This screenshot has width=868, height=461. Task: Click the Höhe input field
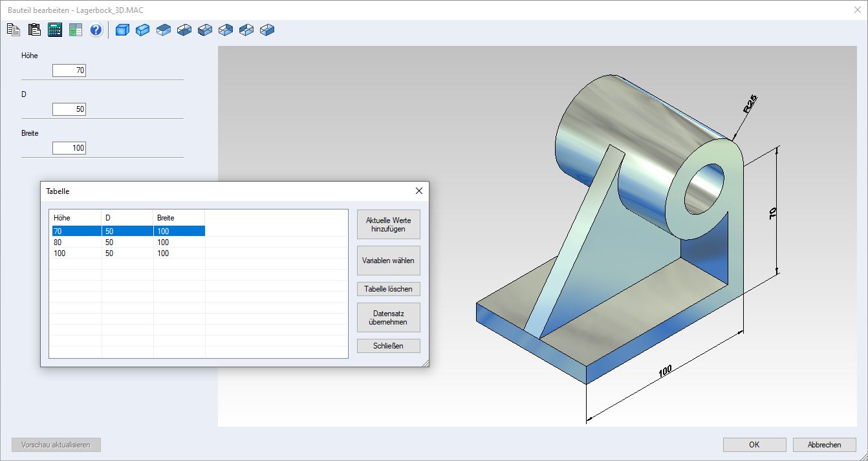(69, 70)
